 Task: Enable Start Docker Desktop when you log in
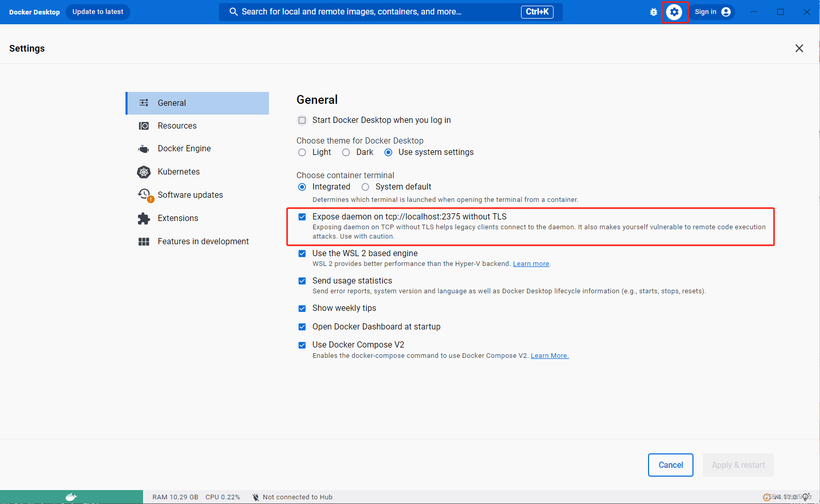(x=302, y=120)
